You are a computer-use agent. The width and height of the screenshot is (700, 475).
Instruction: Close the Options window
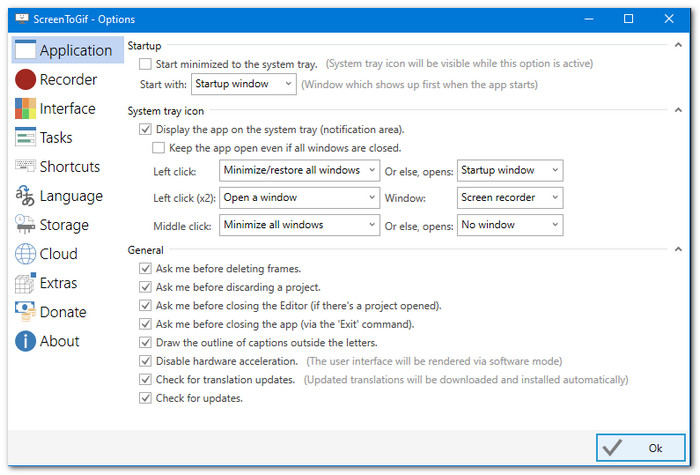[669, 19]
